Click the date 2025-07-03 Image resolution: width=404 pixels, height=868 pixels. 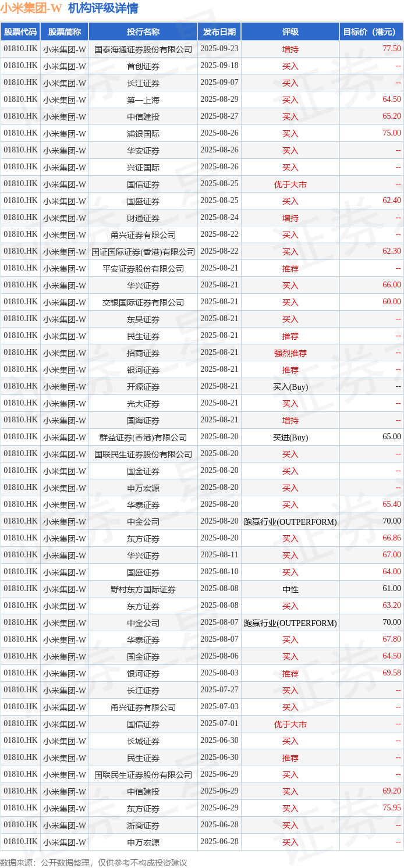tap(219, 707)
